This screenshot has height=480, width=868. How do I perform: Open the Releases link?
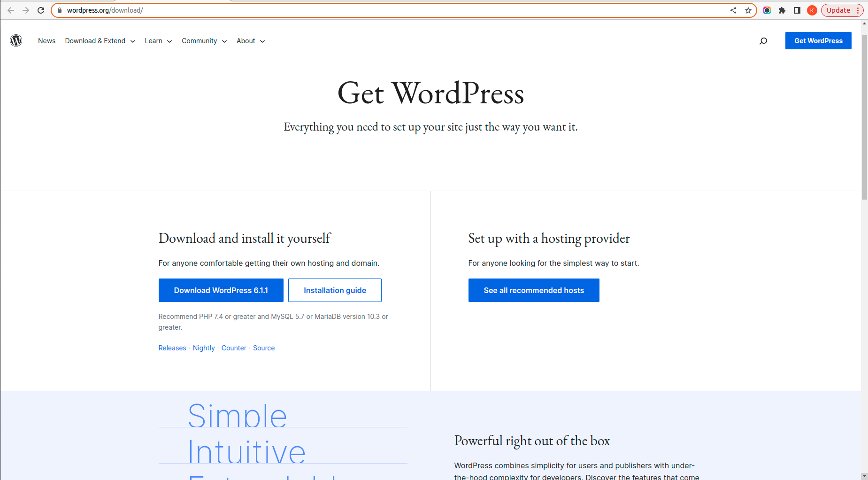point(172,348)
